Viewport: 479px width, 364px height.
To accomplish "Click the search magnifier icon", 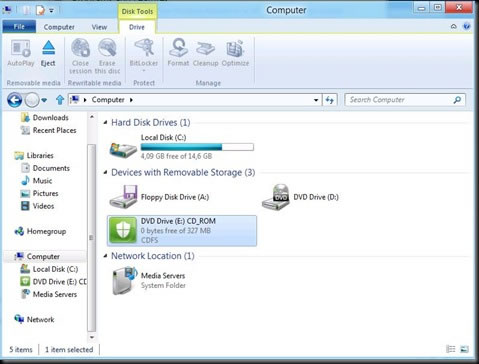I will pyautogui.click(x=457, y=100).
